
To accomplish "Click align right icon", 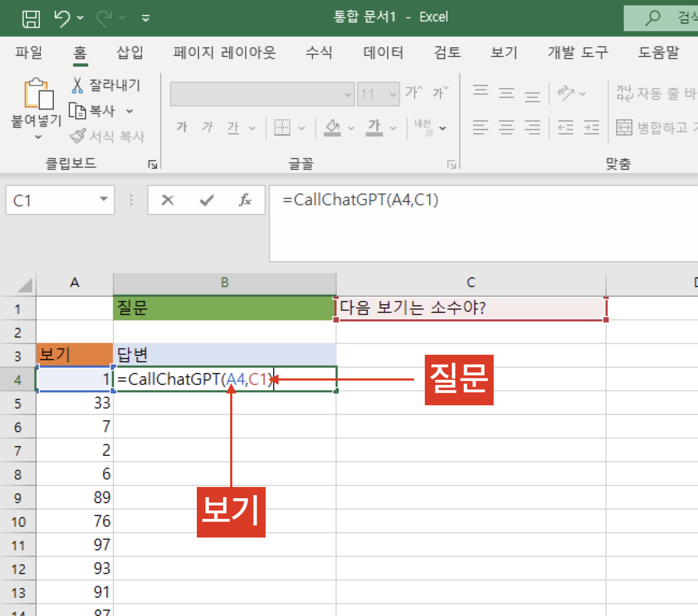I will pos(532,127).
